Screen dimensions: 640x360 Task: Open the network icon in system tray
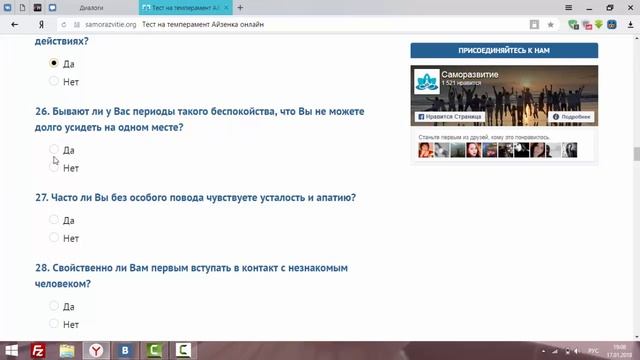[x=555, y=351]
